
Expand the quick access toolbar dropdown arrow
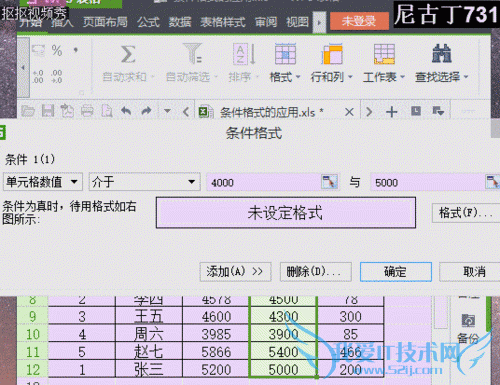[167, 111]
